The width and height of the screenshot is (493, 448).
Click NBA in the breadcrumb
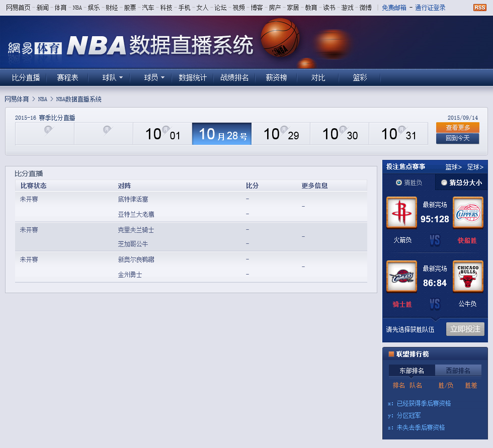[42, 99]
